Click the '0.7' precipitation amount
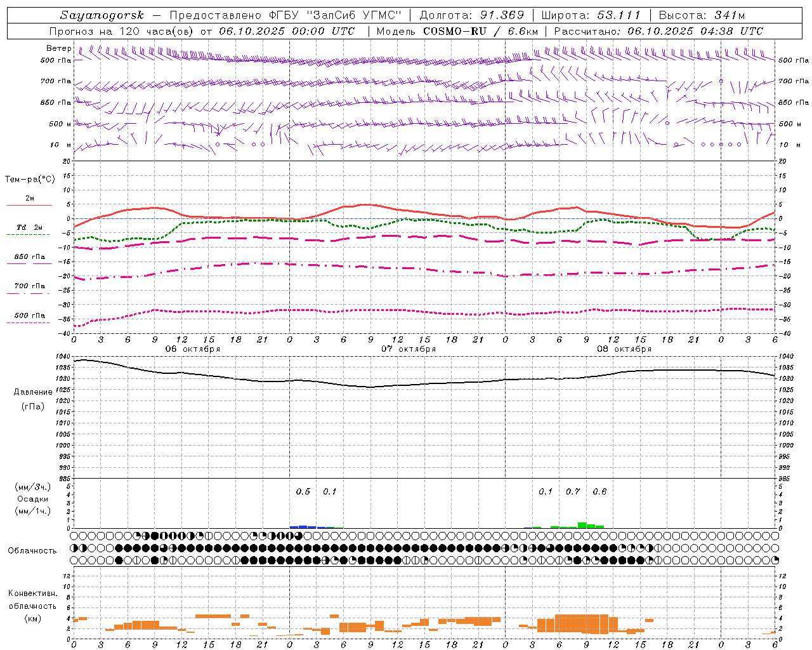 pos(573,492)
